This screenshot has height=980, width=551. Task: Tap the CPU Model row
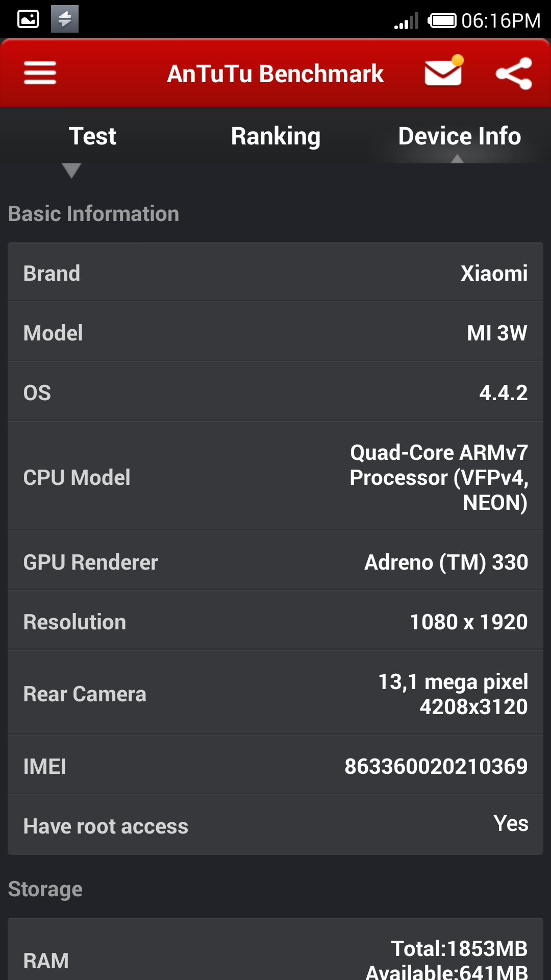click(275, 477)
